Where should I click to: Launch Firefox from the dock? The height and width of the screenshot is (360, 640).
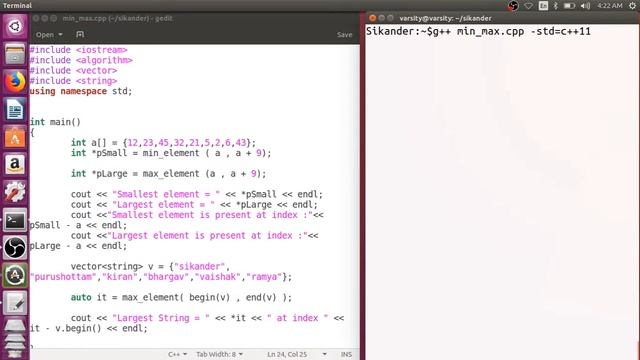15,82
